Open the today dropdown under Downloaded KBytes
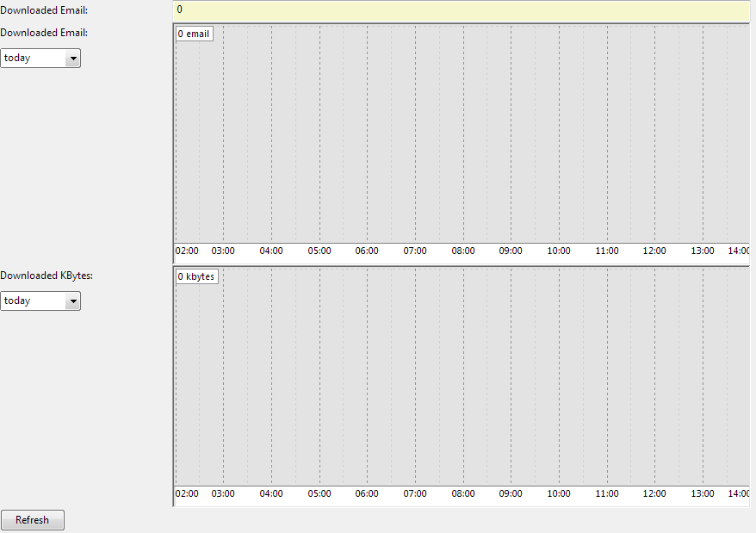 click(x=40, y=301)
